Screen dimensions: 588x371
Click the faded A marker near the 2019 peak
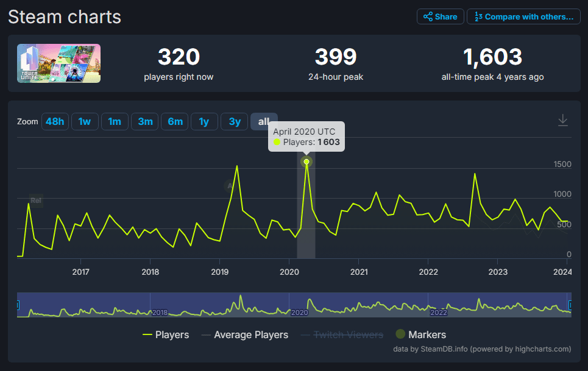tap(230, 186)
